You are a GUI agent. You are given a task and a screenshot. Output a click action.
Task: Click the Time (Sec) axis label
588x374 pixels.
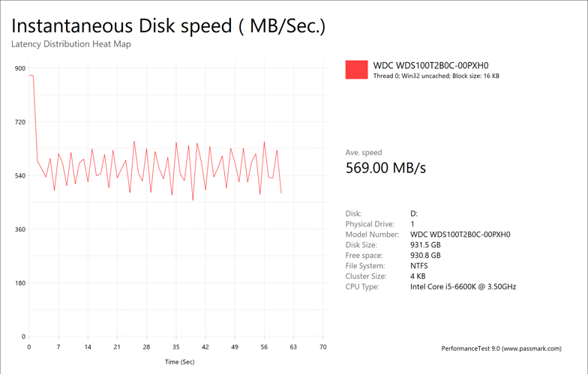point(179,361)
